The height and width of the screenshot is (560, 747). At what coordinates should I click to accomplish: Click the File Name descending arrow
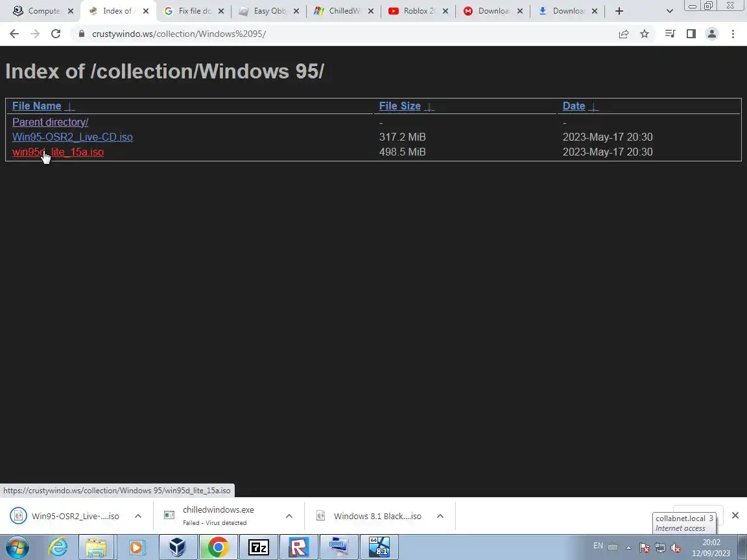pos(69,106)
